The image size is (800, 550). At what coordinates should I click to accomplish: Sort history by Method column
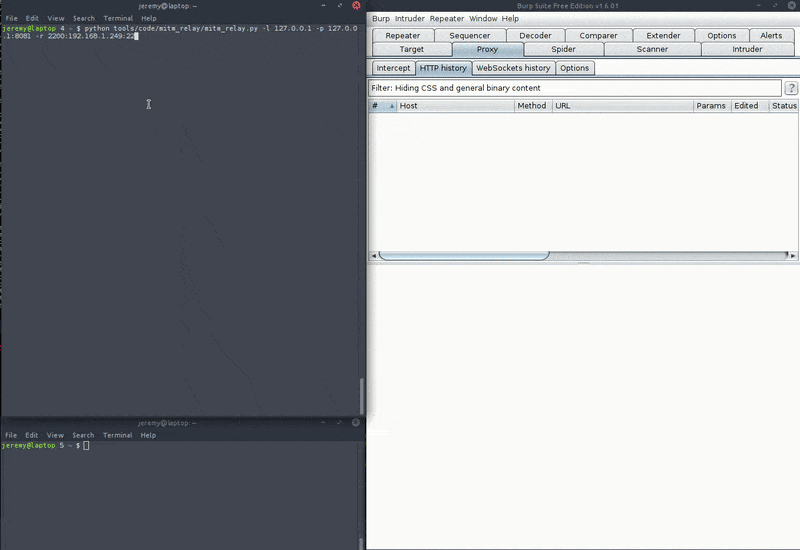[533, 106]
